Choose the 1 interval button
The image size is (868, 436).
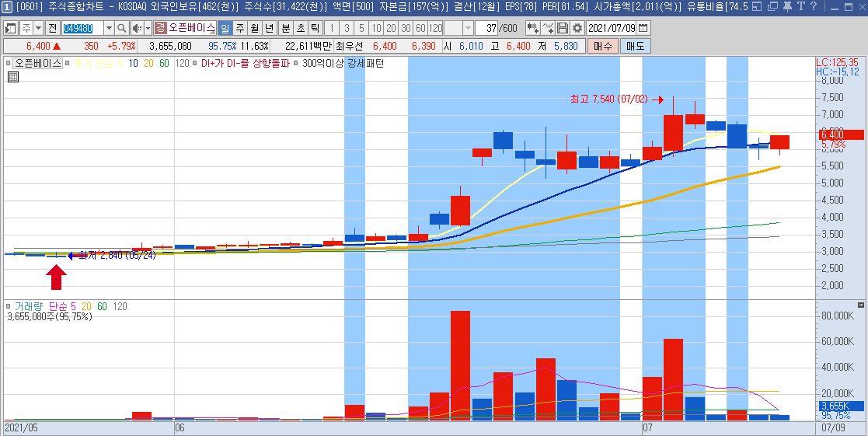click(332, 28)
